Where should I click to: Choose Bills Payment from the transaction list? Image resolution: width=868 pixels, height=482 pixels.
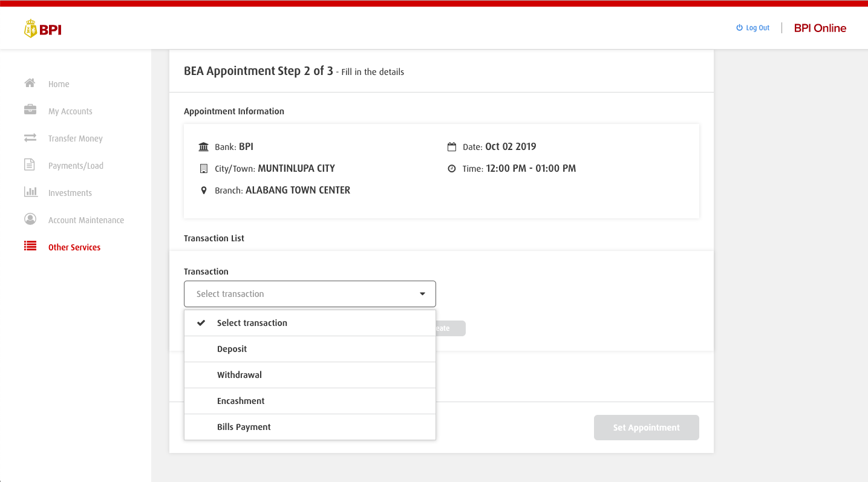tap(310, 427)
